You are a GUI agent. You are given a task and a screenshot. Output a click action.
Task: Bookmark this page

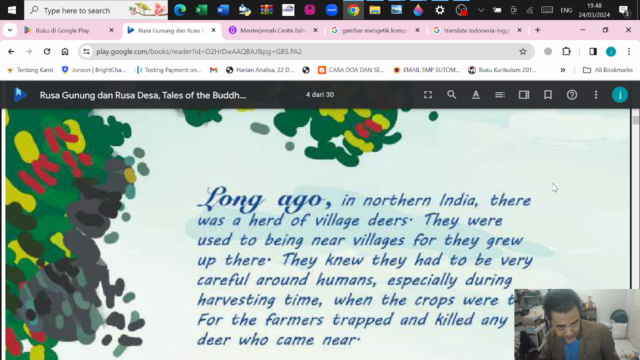548,95
